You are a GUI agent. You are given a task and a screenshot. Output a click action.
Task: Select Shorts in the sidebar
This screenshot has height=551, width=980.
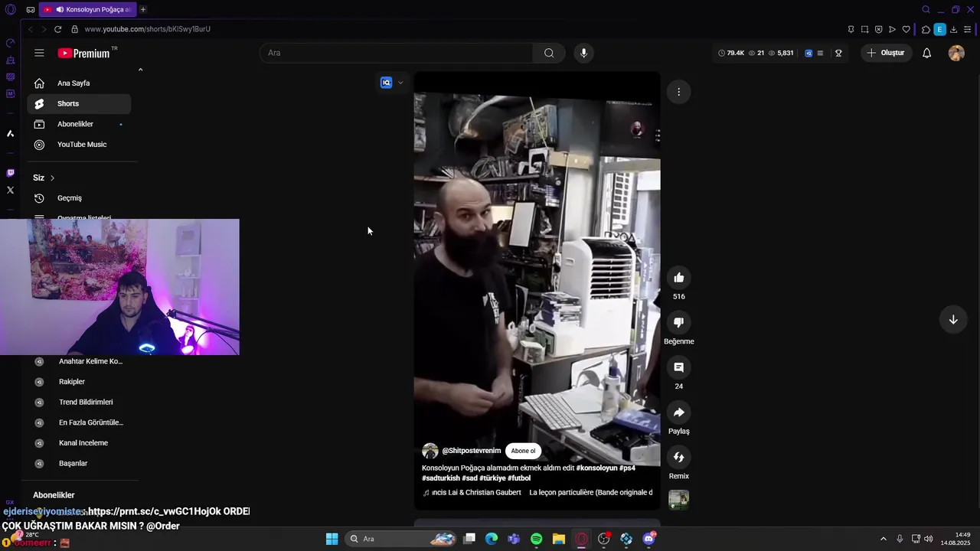(79, 103)
